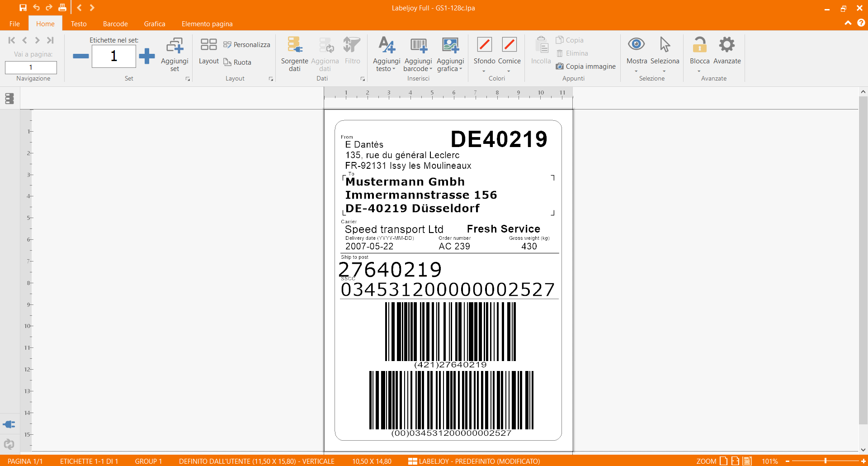
Task: Click the Undo arrow icon
Action: [36, 8]
